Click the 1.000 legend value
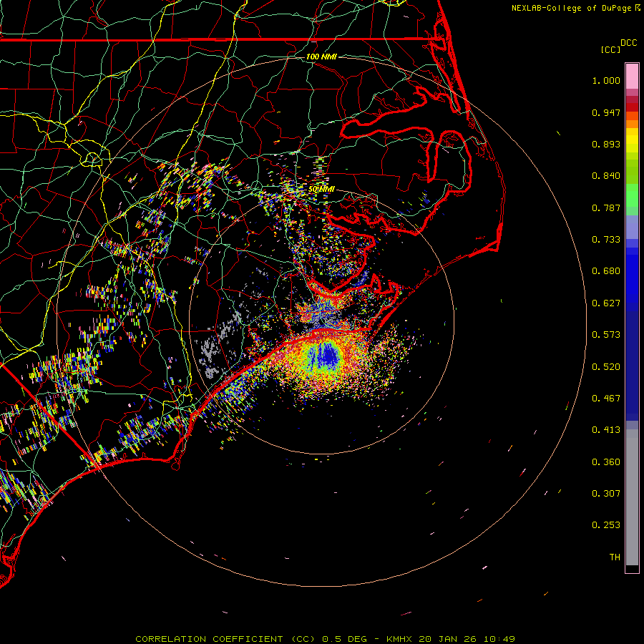The width and height of the screenshot is (644, 644). click(x=606, y=80)
